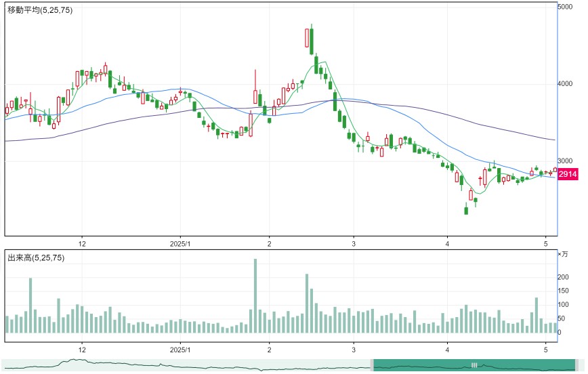Grab the left handle of the range selector
Viewport: 588px width, 374px height.
point(372,365)
